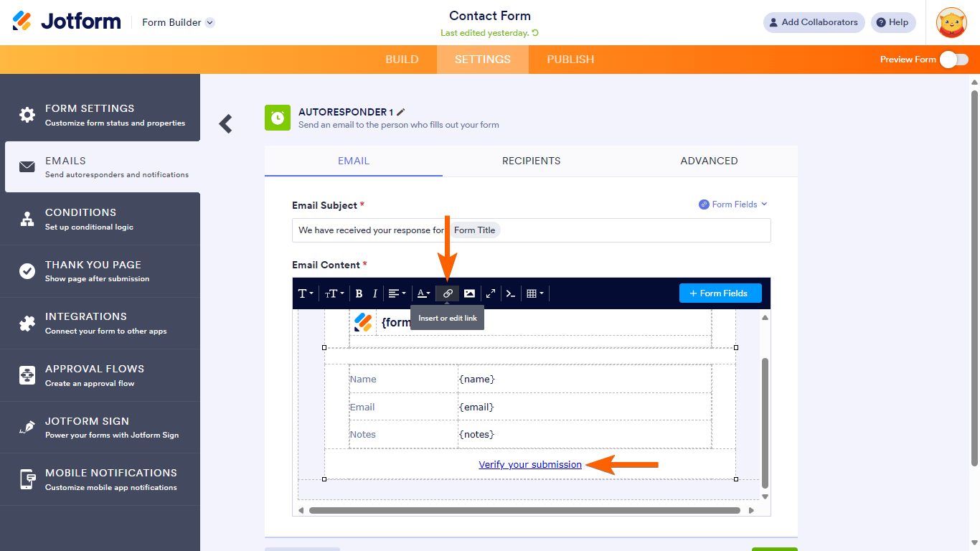The image size is (980, 551).
Task: Select the Form Title chip in the subject
Action: tap(475, 230)
